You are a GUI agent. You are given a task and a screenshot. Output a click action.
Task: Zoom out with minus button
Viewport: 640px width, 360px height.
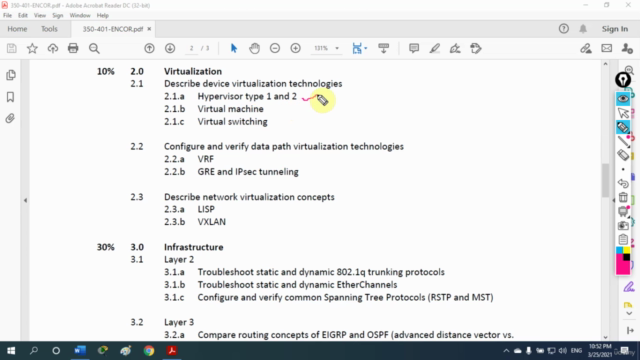pos(275,49)
